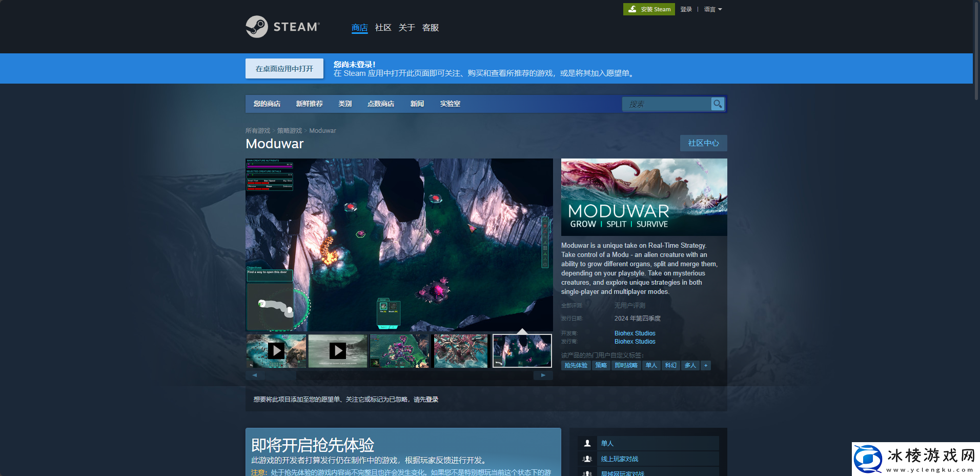Click the 层级网络玩家对战 mode icon
Viewport: 980px width, 476px height.
(x=587, y=472)
